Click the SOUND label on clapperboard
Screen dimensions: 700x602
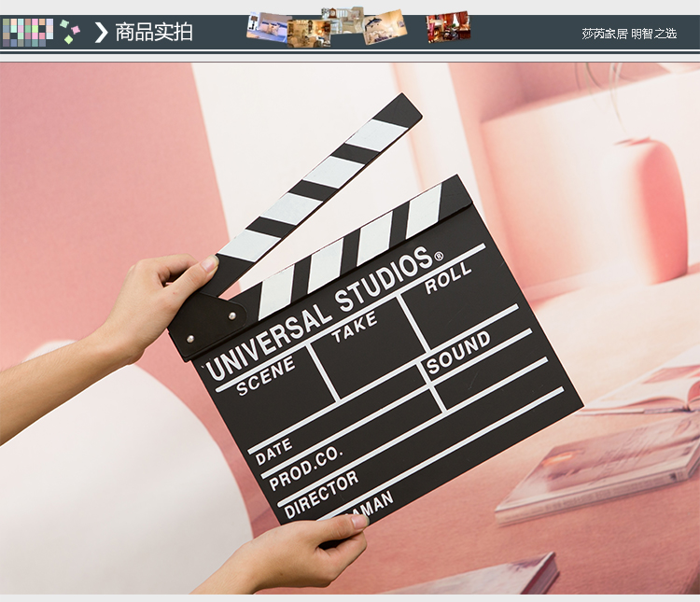tap(458, 353)
